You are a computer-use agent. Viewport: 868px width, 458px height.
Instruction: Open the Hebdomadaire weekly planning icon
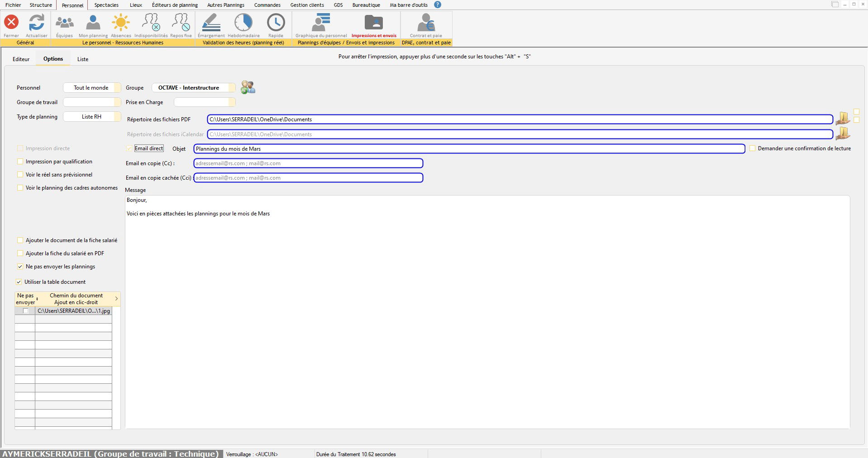click(243, 22)
